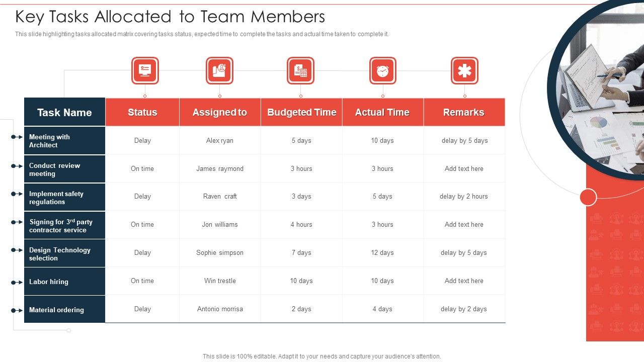This screenshot has height=362, width=644.
Task: Click status of Meeting with Architect row
Action: [x=142, y=141]
